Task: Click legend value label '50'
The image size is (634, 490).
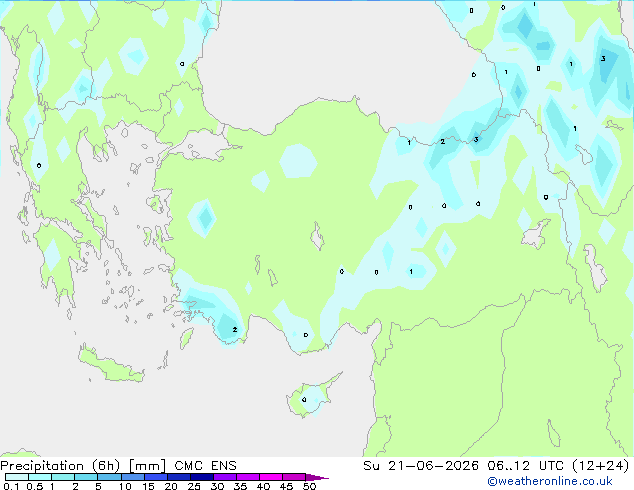Action: tap(310, 486)
